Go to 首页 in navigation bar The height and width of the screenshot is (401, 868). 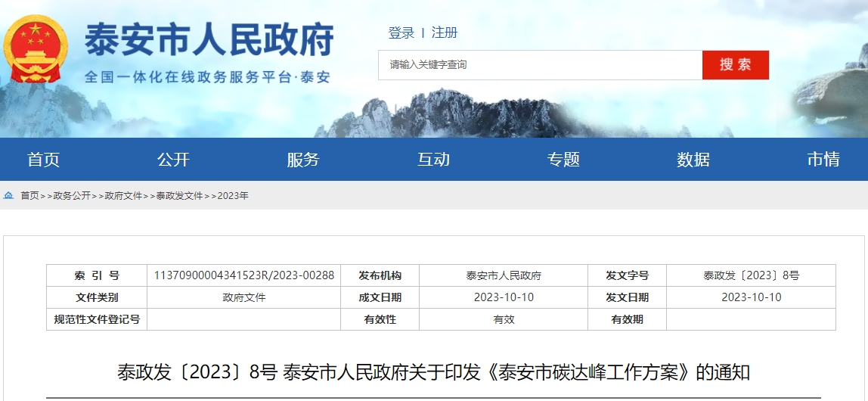click(x=44, y=160)
